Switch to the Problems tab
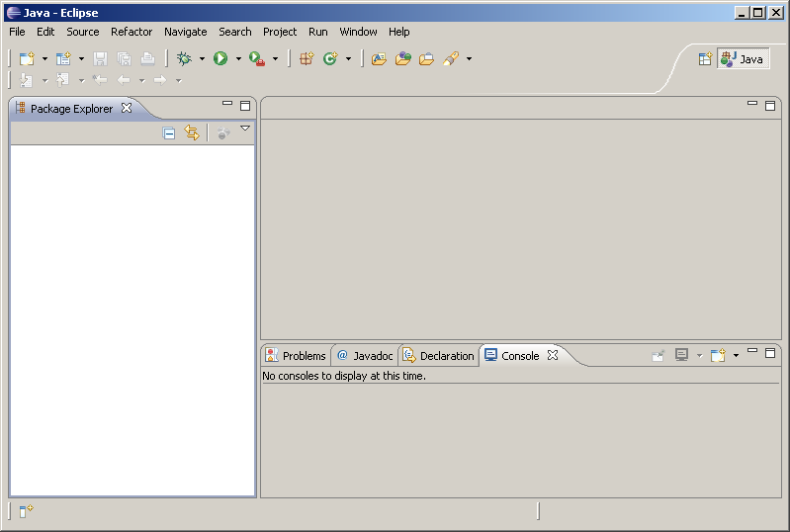Image resolution: width=790 pixels, height=532 pixels. [x=296, y=356]
